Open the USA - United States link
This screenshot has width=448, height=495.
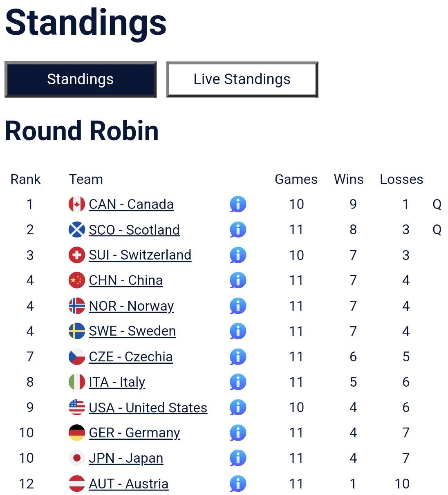[148, 408]
